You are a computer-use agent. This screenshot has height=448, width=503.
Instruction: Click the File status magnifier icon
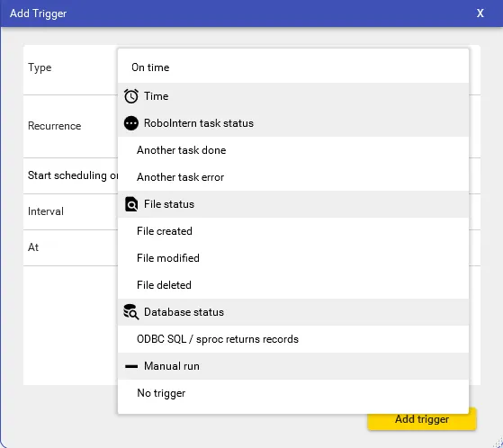coord(130,204)
